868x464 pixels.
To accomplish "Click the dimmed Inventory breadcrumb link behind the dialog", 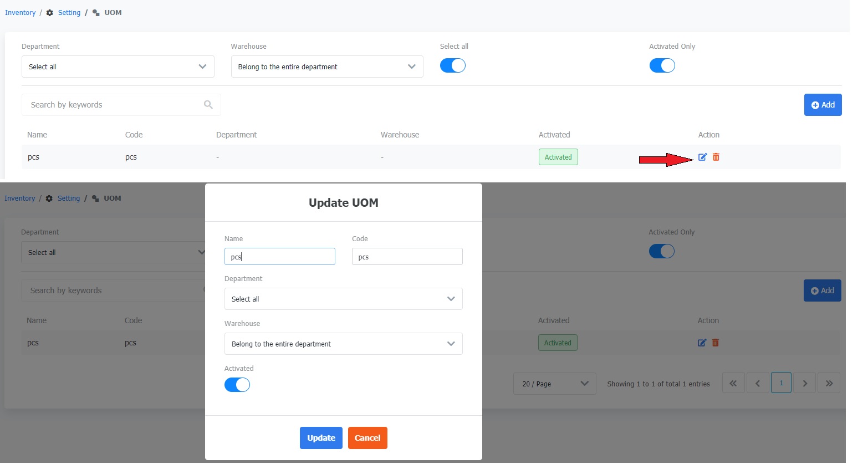I will tap(19, 198).
